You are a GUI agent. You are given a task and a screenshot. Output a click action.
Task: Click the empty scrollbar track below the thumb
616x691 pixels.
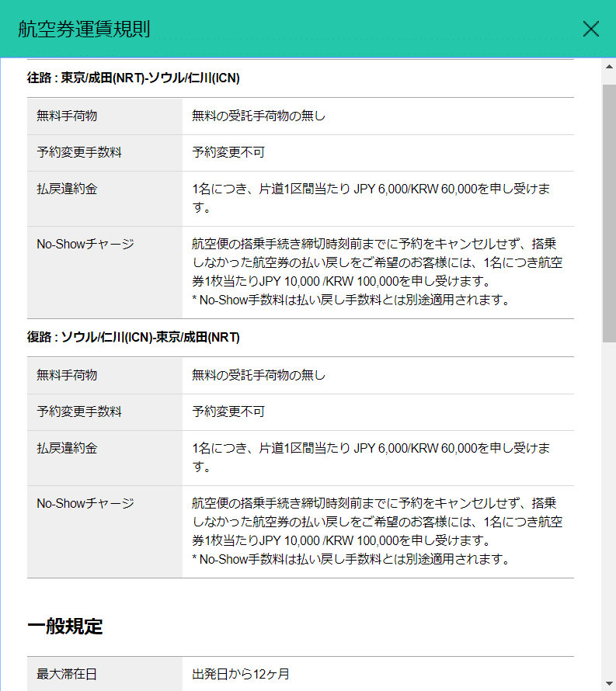click(609, 505)
